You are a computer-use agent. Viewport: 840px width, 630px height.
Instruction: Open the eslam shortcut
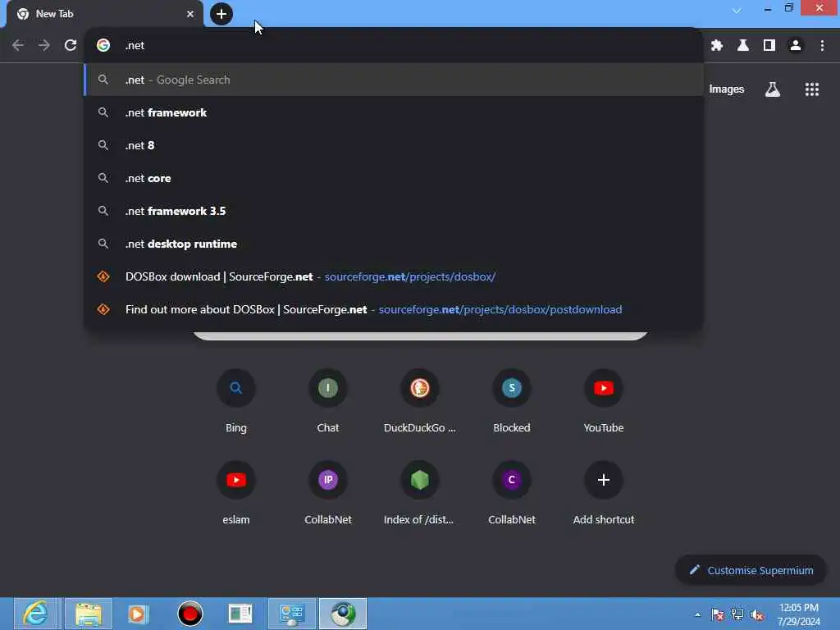[x=235, y=493]
